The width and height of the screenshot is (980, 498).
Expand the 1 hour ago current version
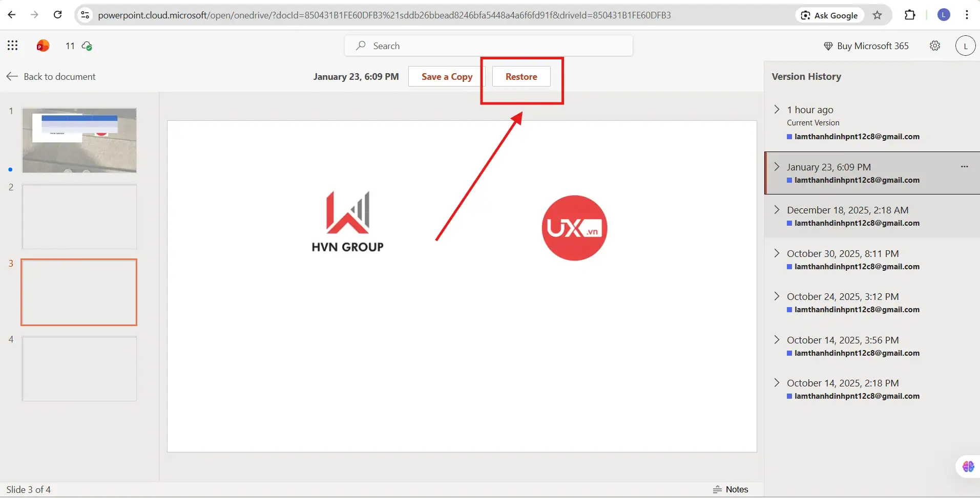[x=777, y=110]
